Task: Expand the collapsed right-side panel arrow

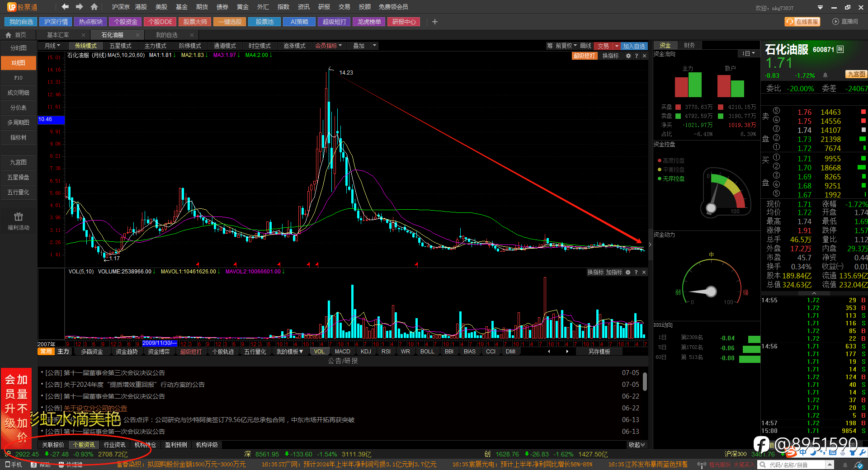Action: 650,244
